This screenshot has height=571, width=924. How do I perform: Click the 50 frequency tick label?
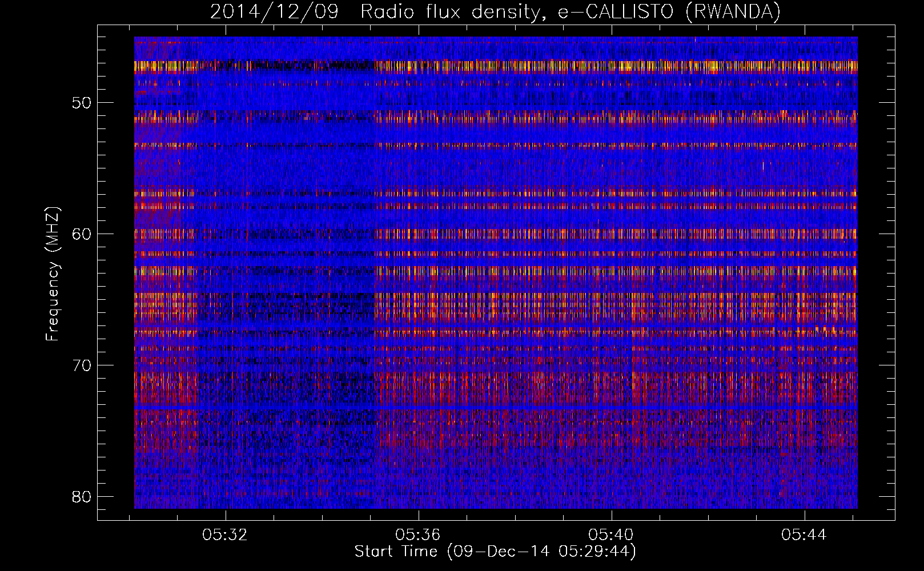click(x=82, y=103)
